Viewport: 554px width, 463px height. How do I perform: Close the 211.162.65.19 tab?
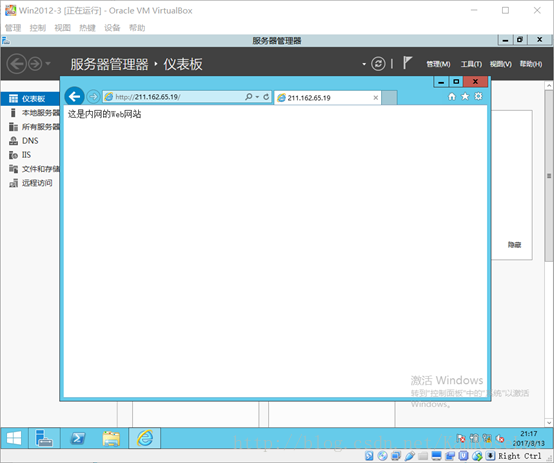click(376, 98)
